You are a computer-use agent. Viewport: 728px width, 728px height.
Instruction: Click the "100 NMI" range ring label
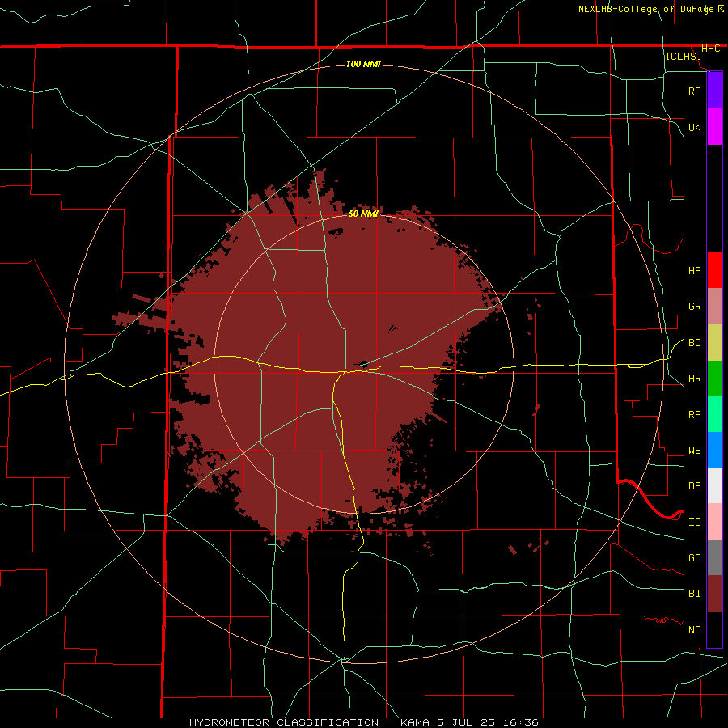[x=363, y=64]
